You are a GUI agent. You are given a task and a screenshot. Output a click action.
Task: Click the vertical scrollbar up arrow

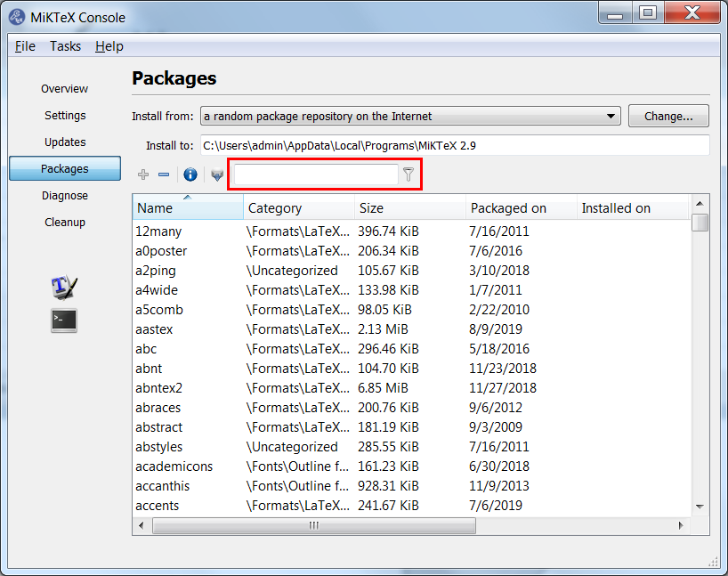700,204
